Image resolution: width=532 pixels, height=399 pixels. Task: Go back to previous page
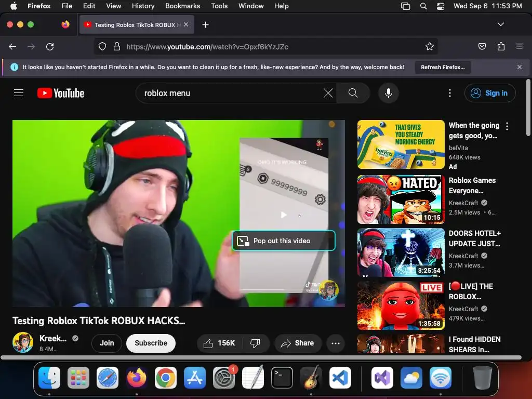pos(12,46)
